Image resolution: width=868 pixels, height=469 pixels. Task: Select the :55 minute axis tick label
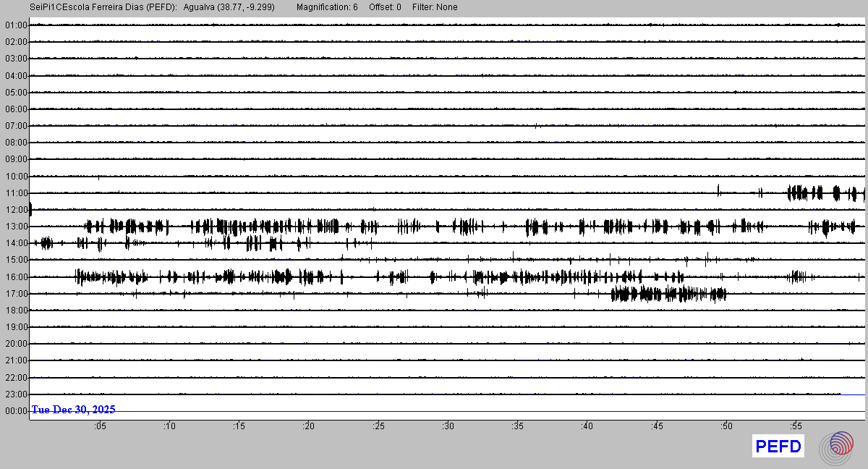click(x=796, y=426)
